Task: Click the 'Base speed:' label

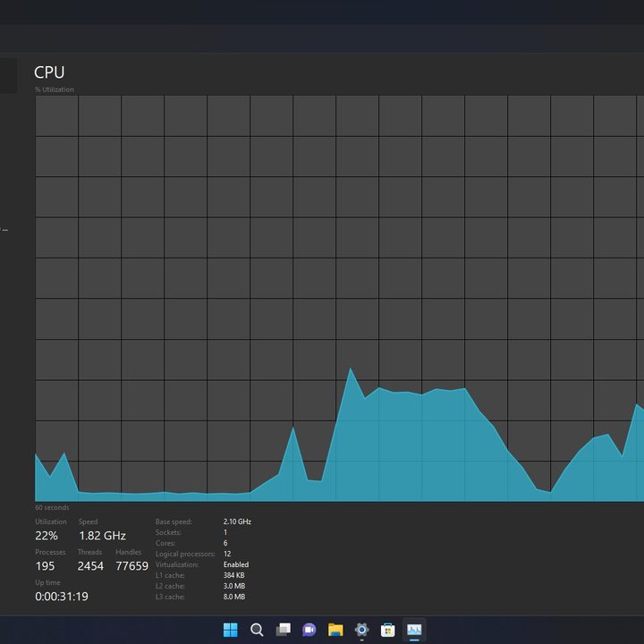Action: (174, 521)
